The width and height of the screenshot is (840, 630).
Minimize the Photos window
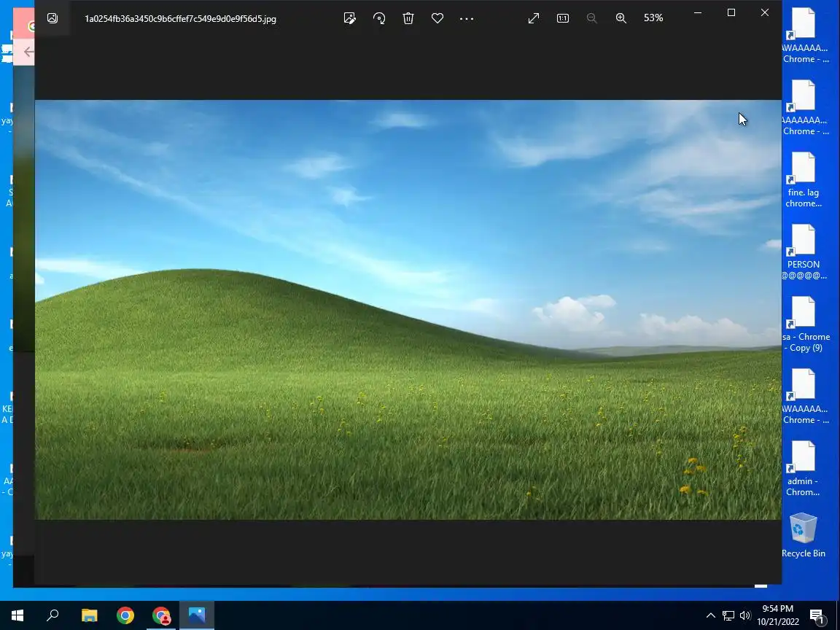click(x=698, y=12)
